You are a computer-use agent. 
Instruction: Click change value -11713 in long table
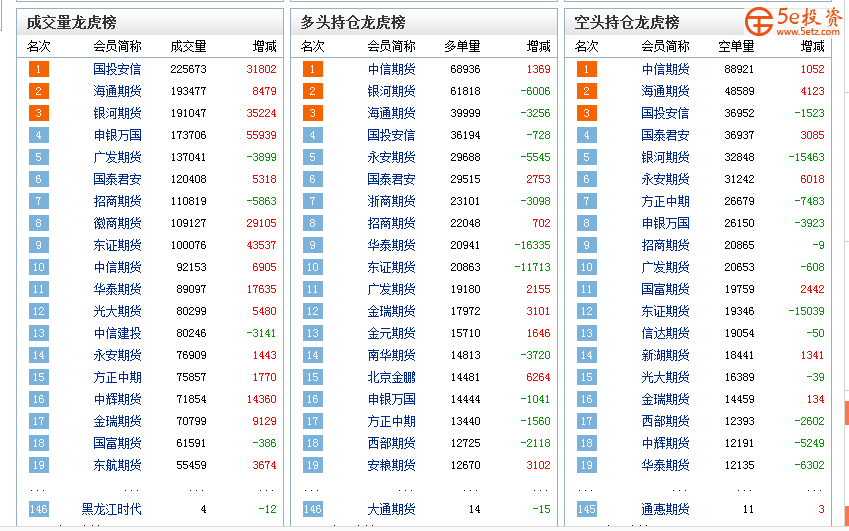(532, 267)
